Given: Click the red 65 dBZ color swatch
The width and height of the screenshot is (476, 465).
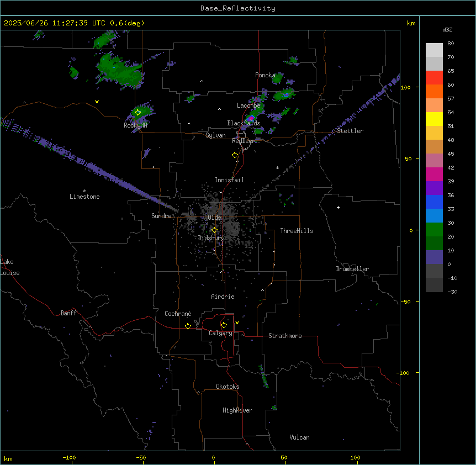Looking at the screenshot, I should (x=434, y=78).
